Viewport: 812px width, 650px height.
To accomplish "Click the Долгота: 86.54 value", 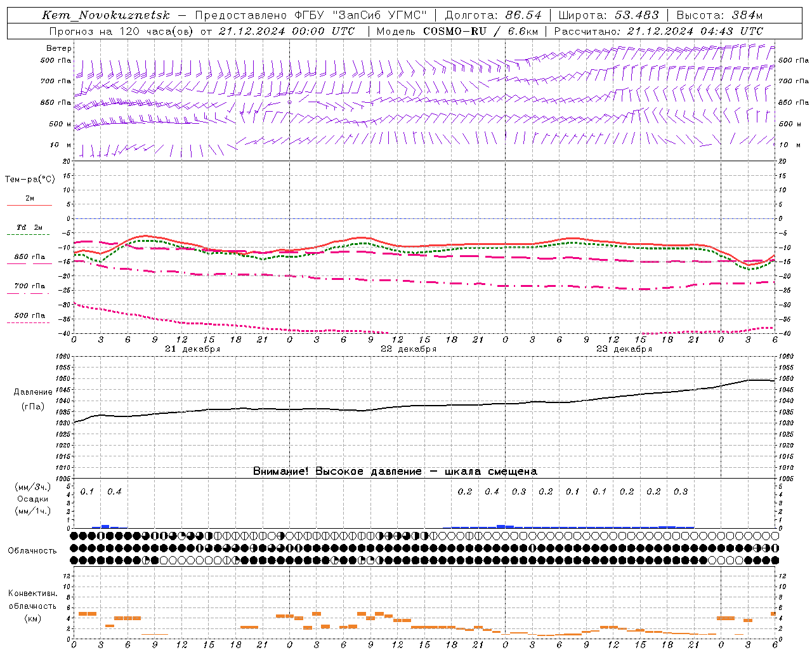I will (493, 15).
